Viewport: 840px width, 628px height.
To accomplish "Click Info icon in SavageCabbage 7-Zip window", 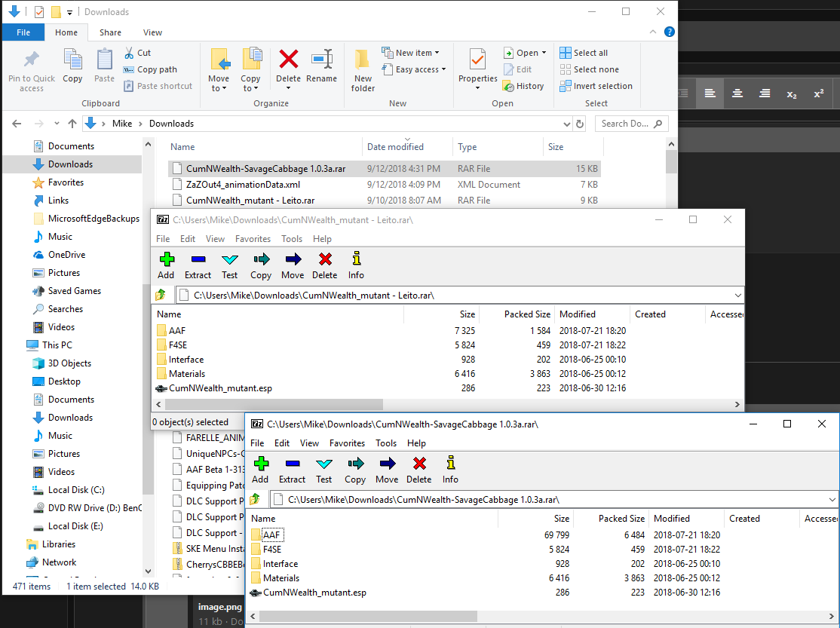I will pos(450,463).
